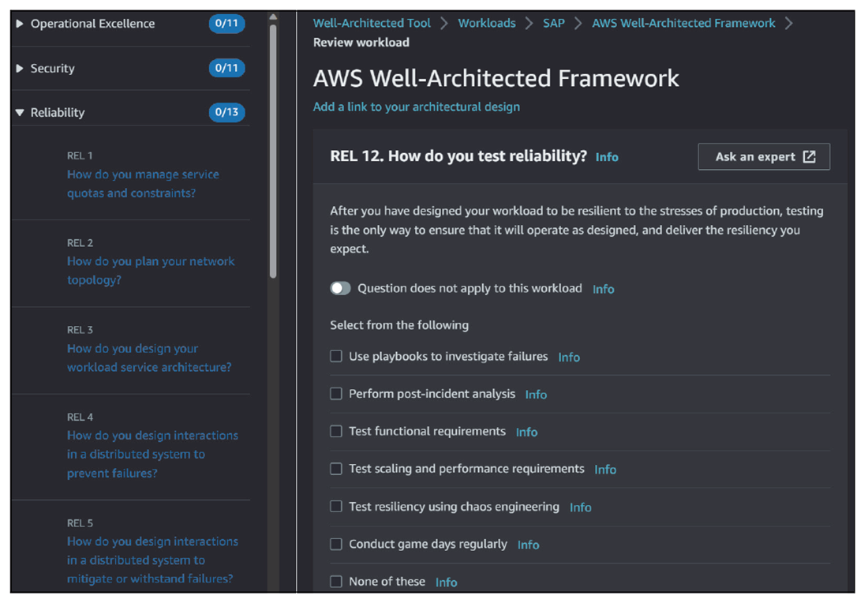The height and width of the screenshot is (603, 868).
Task: Collapse the Reliability section
Action: (20, 112)
